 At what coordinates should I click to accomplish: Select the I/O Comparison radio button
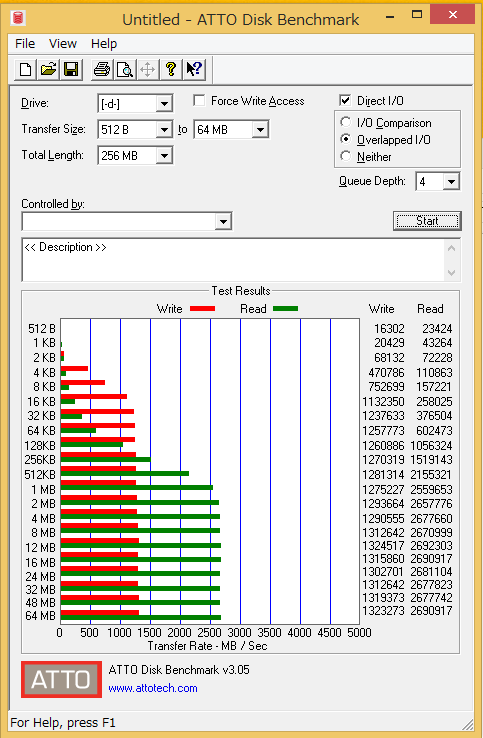(x=346, y=122)
